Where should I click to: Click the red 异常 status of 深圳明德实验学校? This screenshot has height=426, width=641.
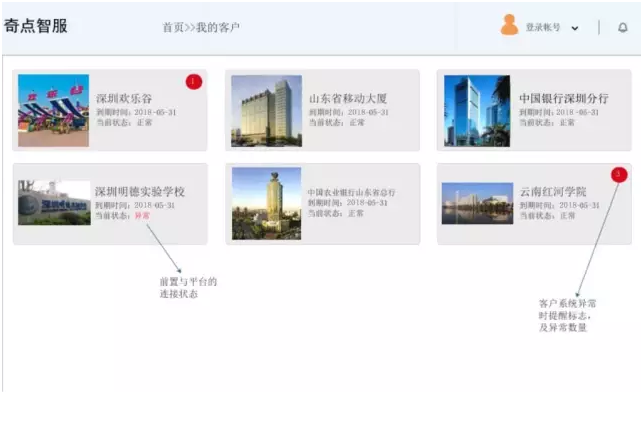click(x=142, y=215)
